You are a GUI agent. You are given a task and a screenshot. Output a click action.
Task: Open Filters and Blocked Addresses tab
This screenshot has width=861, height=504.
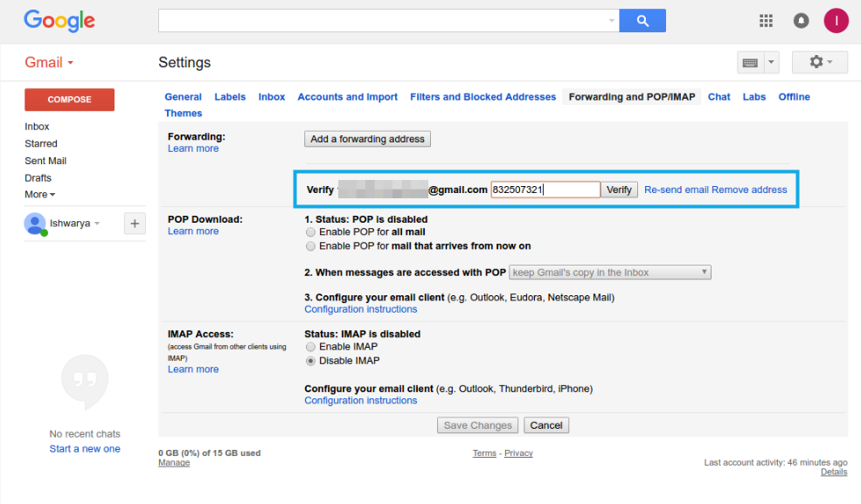[x=483, y=97]
